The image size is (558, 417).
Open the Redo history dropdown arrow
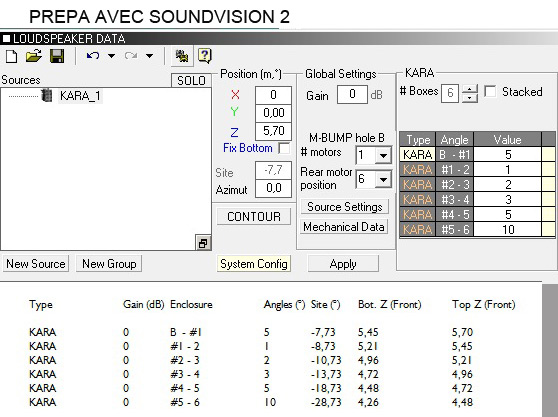149,56
